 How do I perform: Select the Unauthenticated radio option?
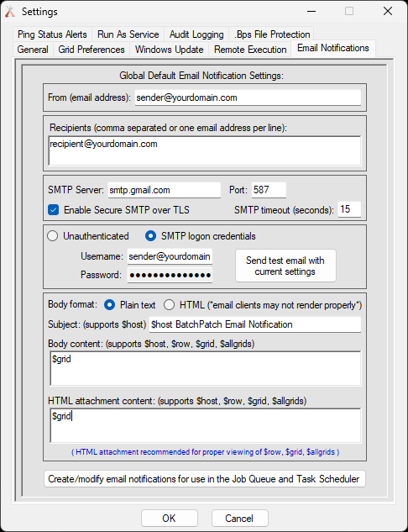[53, 236]
